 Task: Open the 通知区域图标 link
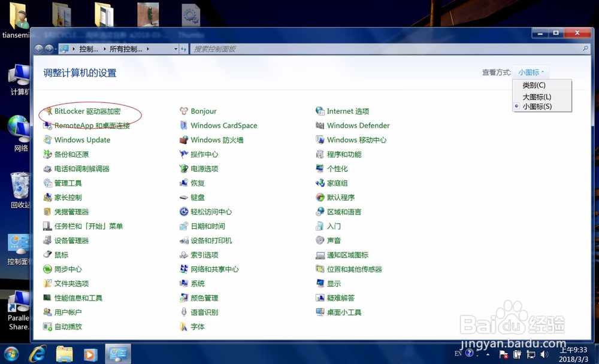[x=347, y=255]
